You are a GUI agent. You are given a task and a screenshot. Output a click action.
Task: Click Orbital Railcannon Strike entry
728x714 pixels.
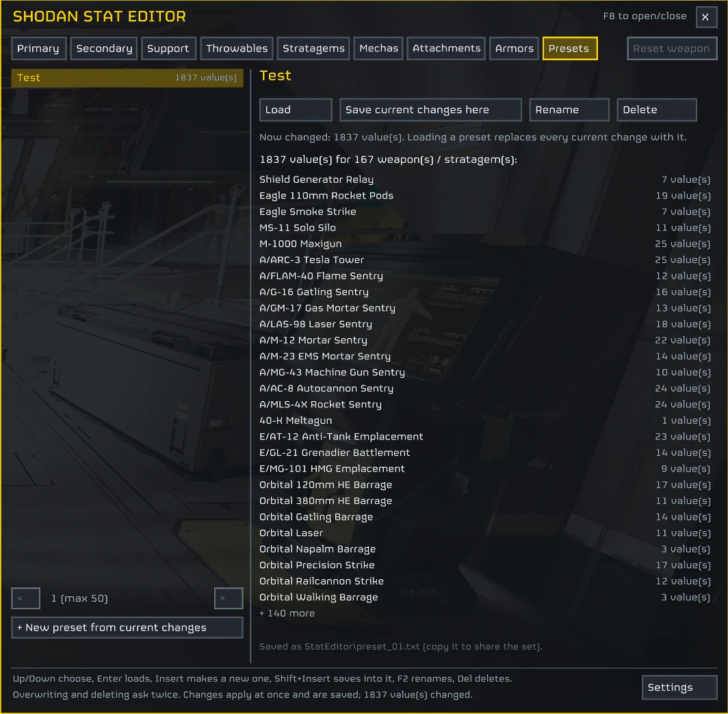tap(484, 581)
